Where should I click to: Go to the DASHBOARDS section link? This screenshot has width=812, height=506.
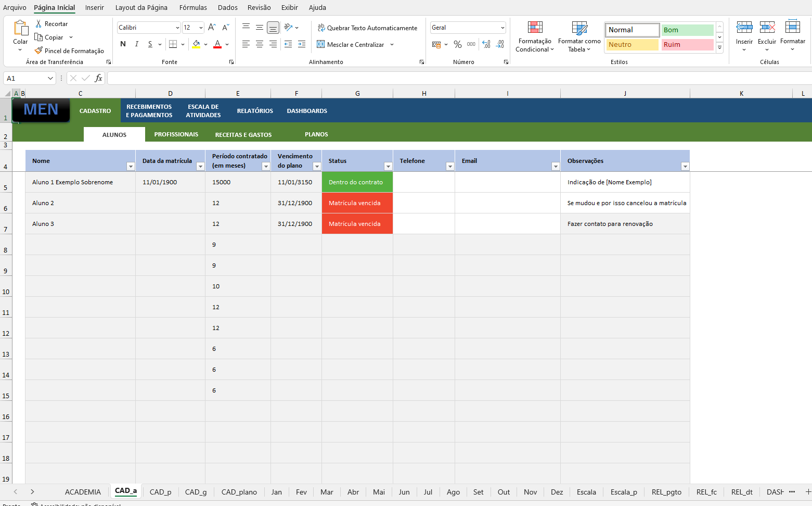307,111
